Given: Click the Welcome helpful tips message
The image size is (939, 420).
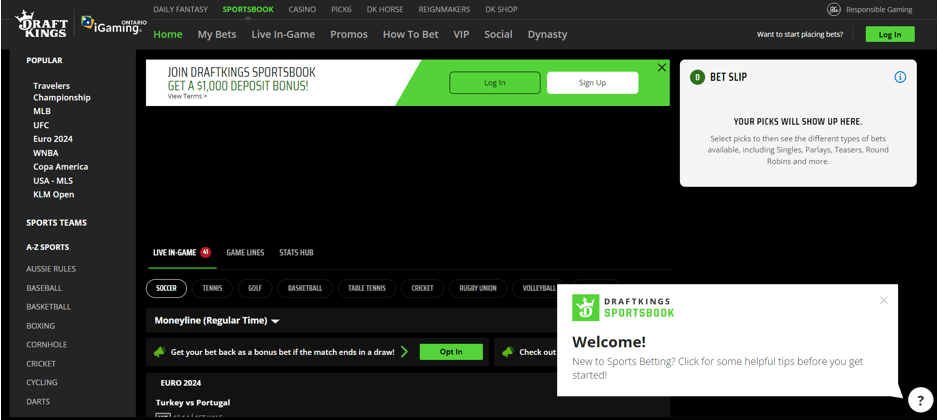Looking at the screenshot, I should (x=717, y=368).
